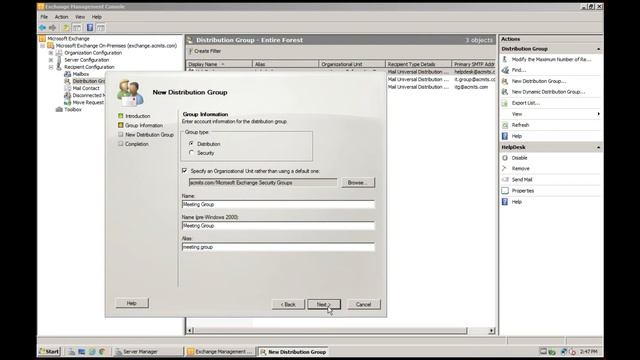
Task: Click the dg@acmits.com email cell
Action: [x=471, y=87]
